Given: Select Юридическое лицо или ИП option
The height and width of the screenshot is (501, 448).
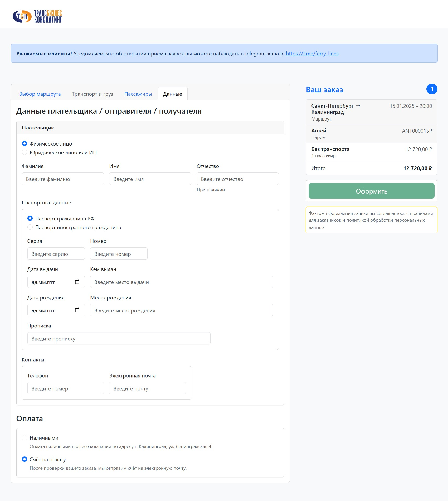Looking at the screenshot, I should 25,152.
